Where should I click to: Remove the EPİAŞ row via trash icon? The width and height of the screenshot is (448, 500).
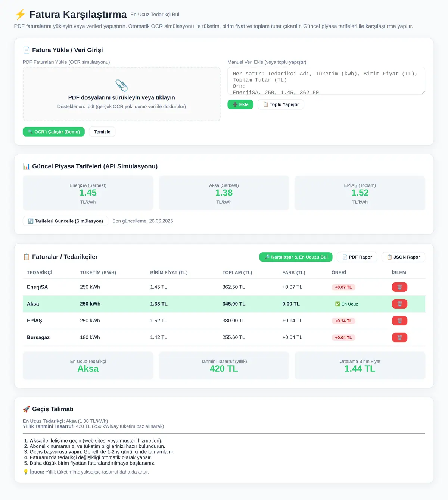coord(399,321)
